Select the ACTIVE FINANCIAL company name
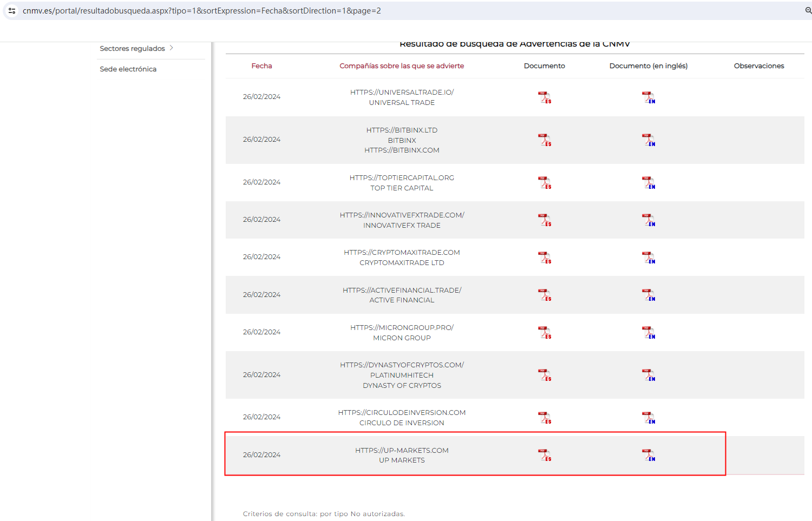 tap(402, 300)
